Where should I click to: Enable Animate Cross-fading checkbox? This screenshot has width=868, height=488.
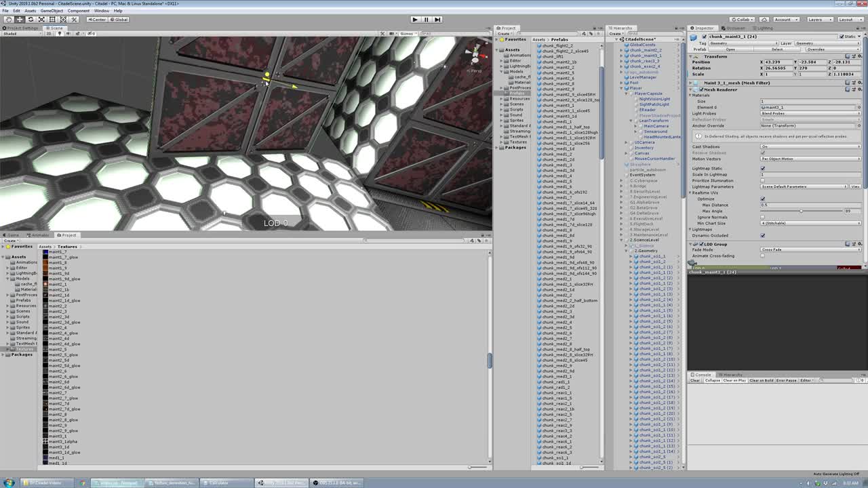coord(763,256)
